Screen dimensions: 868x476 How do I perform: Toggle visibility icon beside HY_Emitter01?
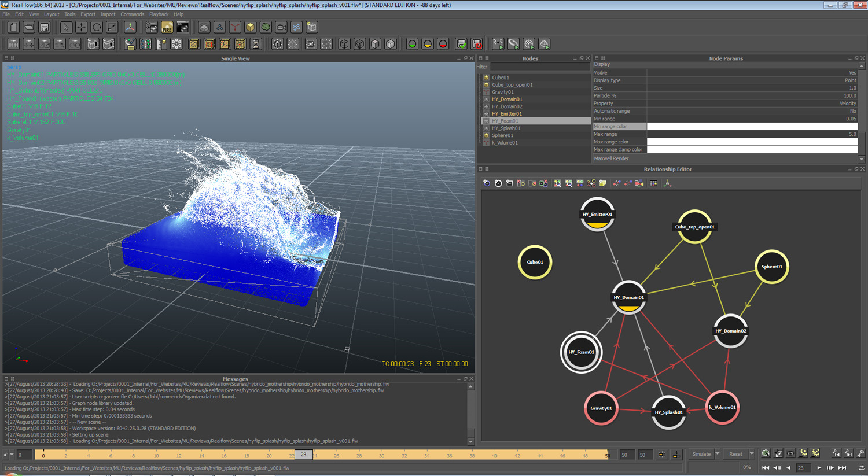pyautogui.click(x=487, y=114)
